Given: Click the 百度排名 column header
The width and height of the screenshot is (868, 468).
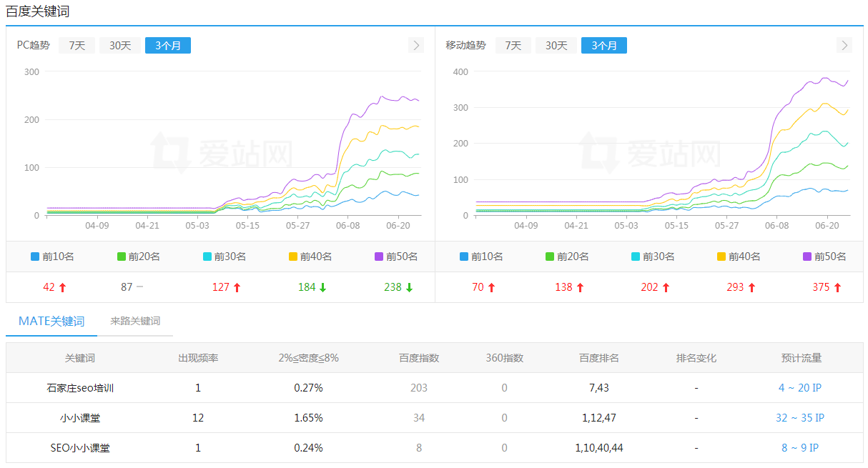Looking at the screenshot, I should (599, 358).
